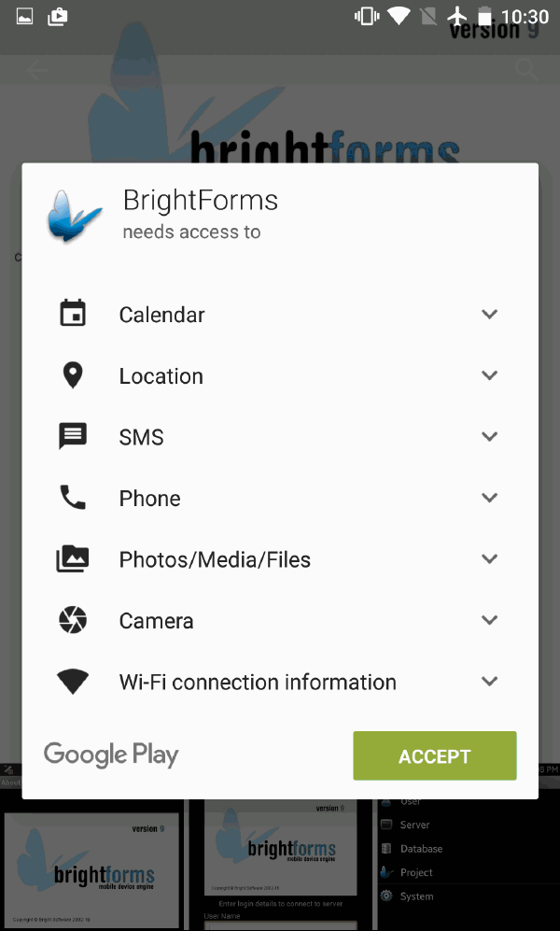Viewport: 560px width, 931px height.
Task: Tap the Location pin icon
Action: point(73,375)
